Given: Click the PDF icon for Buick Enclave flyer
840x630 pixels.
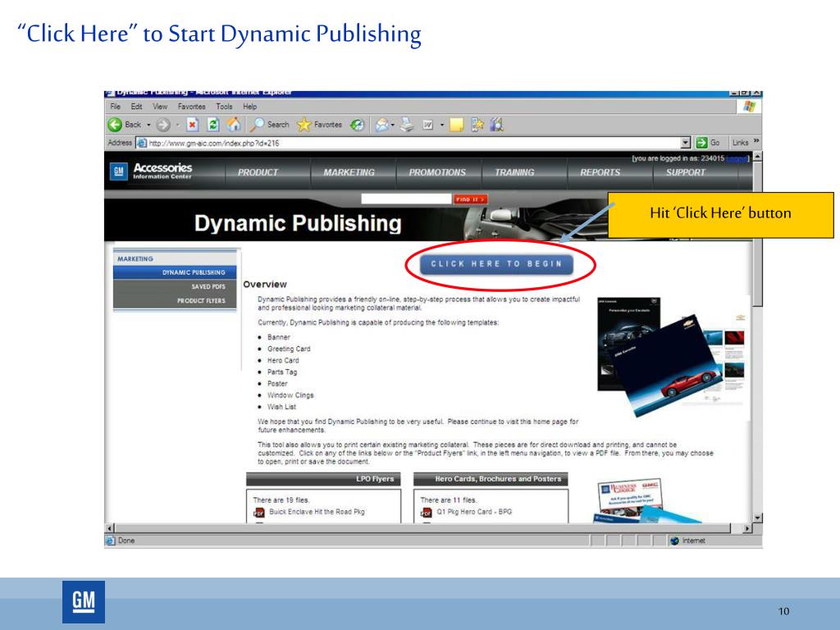Looking at the screenshot, I should pos(258,513).
